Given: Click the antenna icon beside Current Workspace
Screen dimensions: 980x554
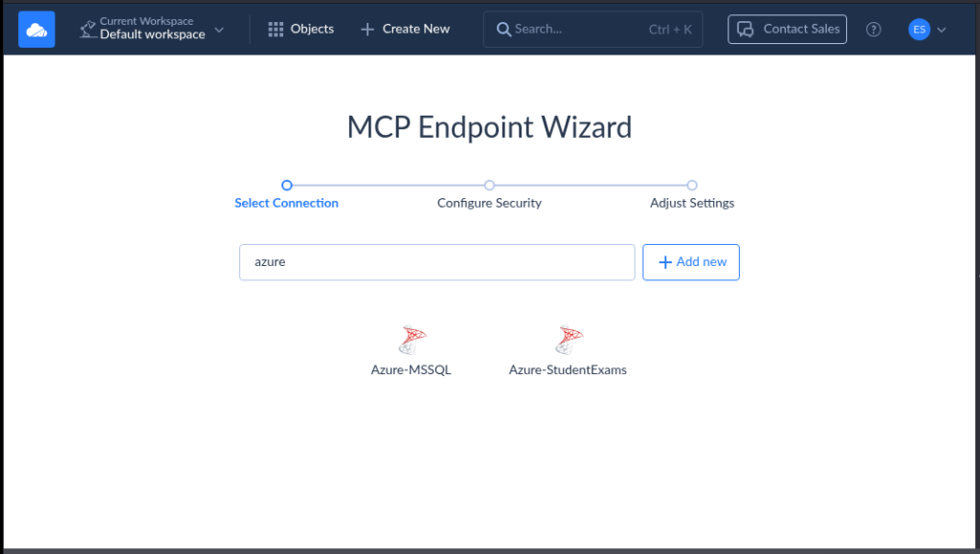Looking at the screenshot, I should coord(86,27).
